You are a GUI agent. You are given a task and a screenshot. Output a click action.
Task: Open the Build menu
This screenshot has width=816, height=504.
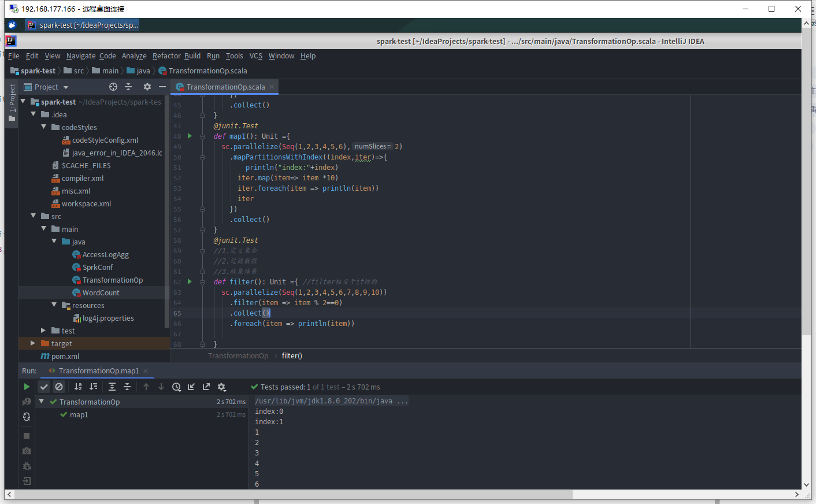[192, 56]
